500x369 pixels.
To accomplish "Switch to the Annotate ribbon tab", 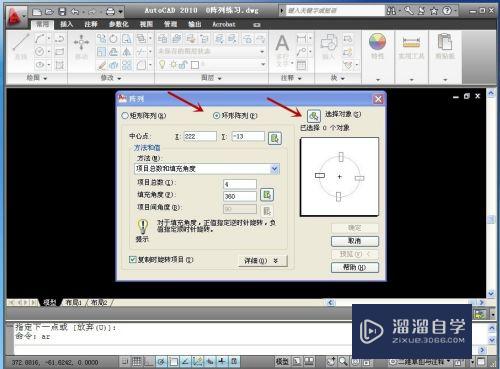I will 91,24.
